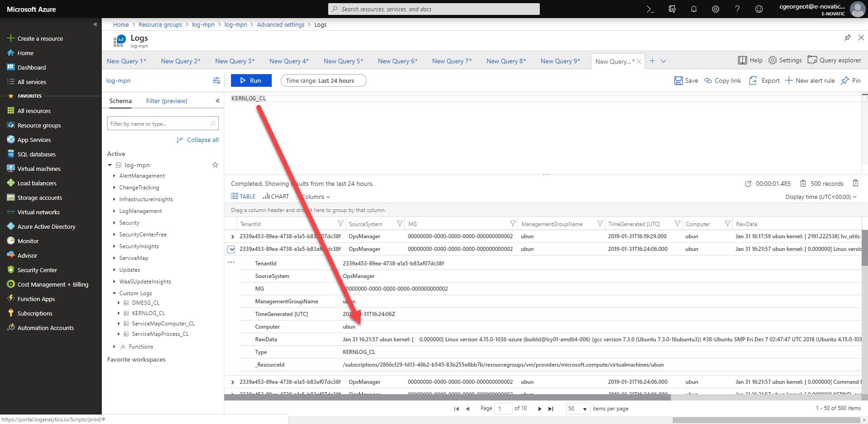The height and width of the screenshot is (424, 868).
Task: Favorite the log-mpn workspace star
Action: pos(215,165)
